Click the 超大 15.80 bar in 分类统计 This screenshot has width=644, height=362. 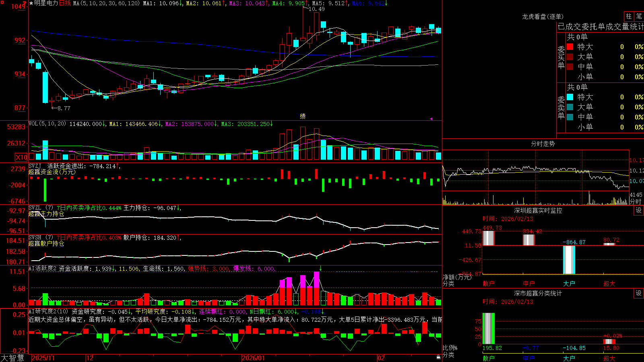tap(609, 342)
